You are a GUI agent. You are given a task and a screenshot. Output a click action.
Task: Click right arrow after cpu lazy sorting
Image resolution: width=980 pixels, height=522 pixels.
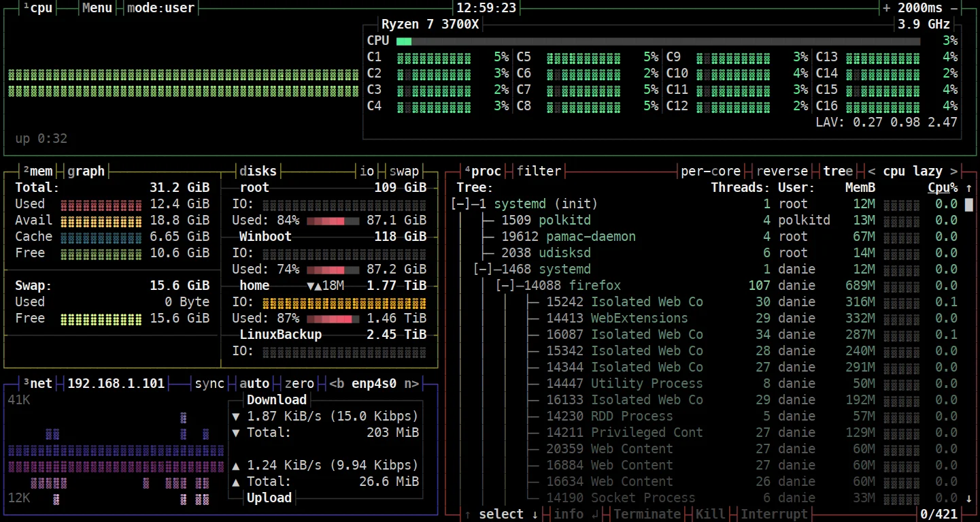(953, 172)
